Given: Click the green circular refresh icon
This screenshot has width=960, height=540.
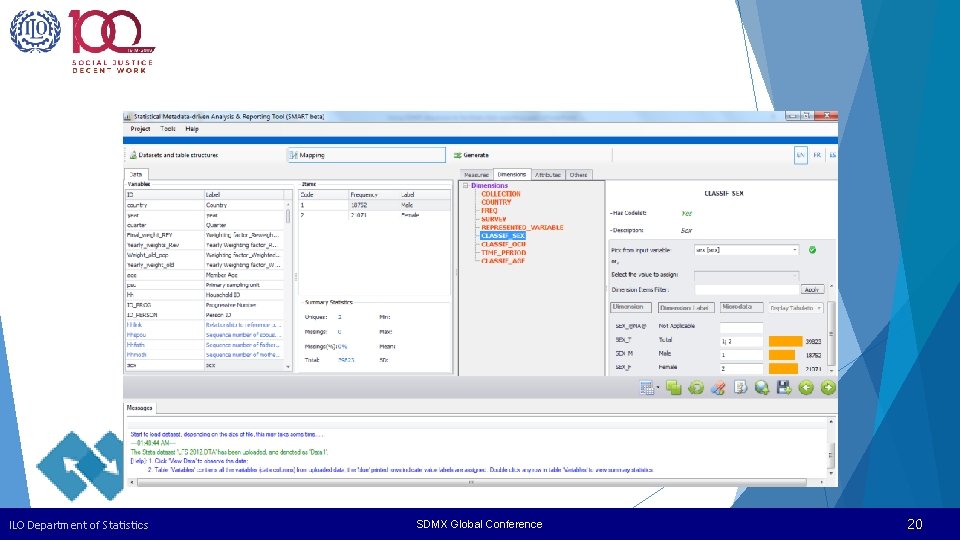Looking at the screenshot, I should coord(696,388).
